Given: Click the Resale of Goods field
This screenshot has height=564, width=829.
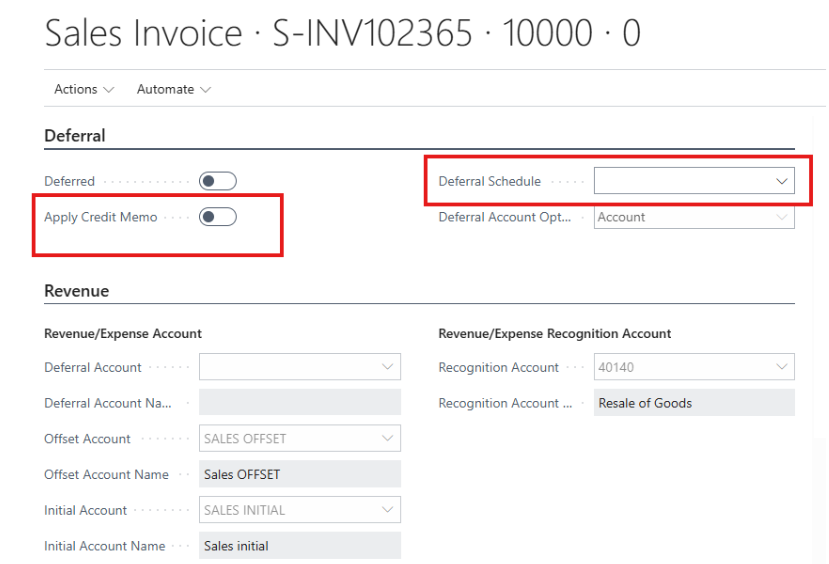Looking at the screenshot, I should pos(694,402).
